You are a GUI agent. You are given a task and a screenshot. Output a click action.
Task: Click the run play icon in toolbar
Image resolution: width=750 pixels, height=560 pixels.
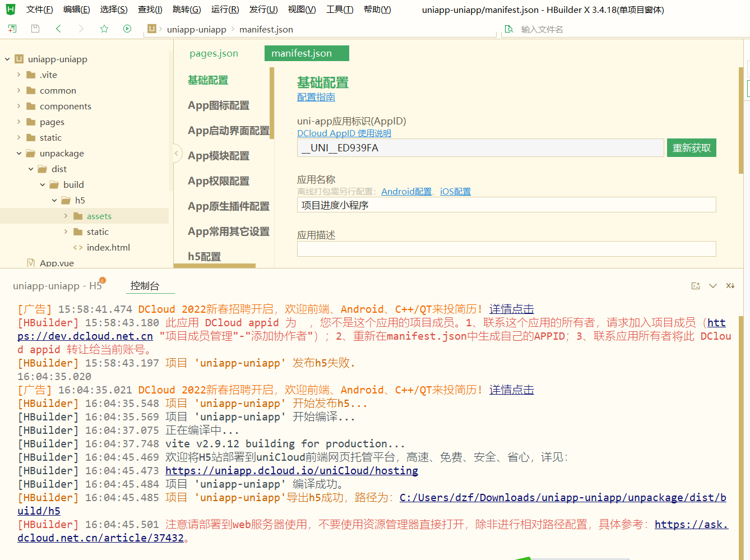pyautogui.click(x=127, y=29)
